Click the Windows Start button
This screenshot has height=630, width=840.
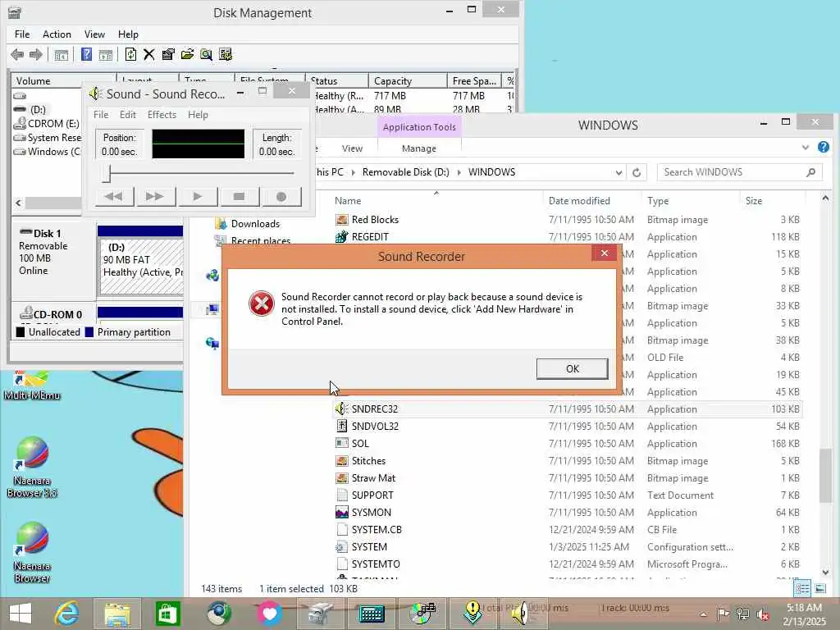click(21, 614)
